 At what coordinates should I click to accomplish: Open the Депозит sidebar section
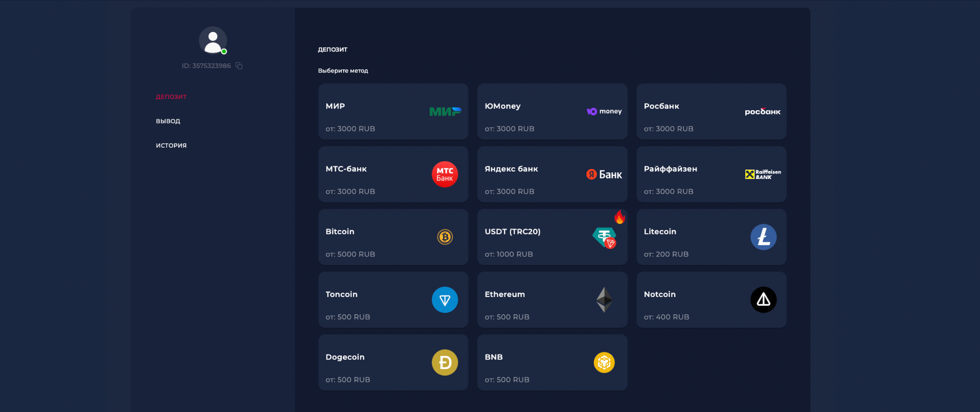point(171,97)
